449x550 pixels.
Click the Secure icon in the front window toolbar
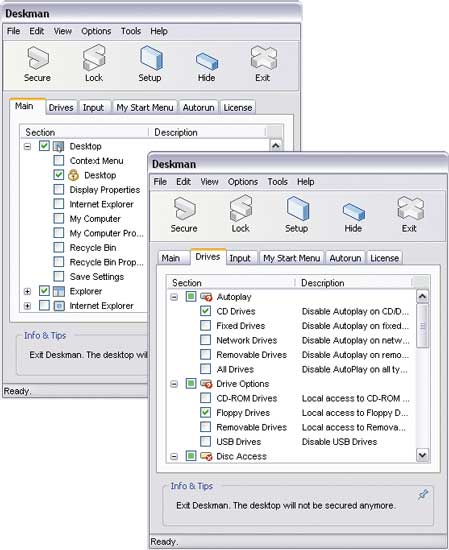coord(184,214)
